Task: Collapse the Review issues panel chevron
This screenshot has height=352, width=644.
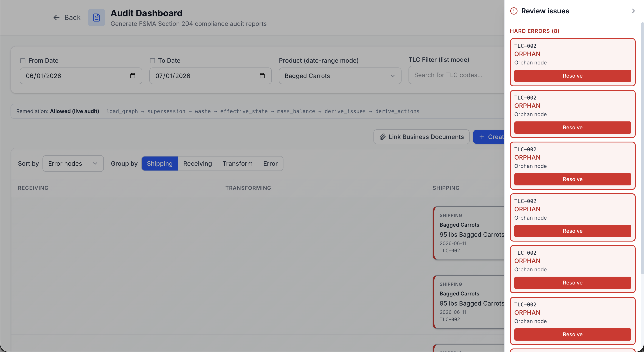Action: [x=633, y=11]
